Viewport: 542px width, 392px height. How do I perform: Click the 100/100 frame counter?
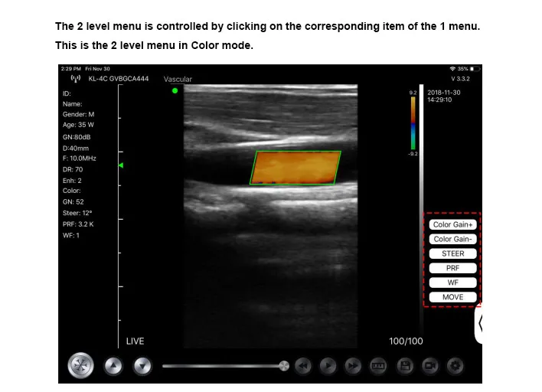406,341
